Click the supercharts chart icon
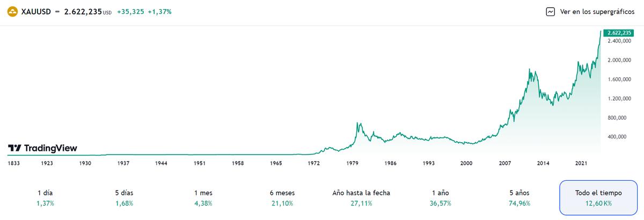 [x=550, y=11]
